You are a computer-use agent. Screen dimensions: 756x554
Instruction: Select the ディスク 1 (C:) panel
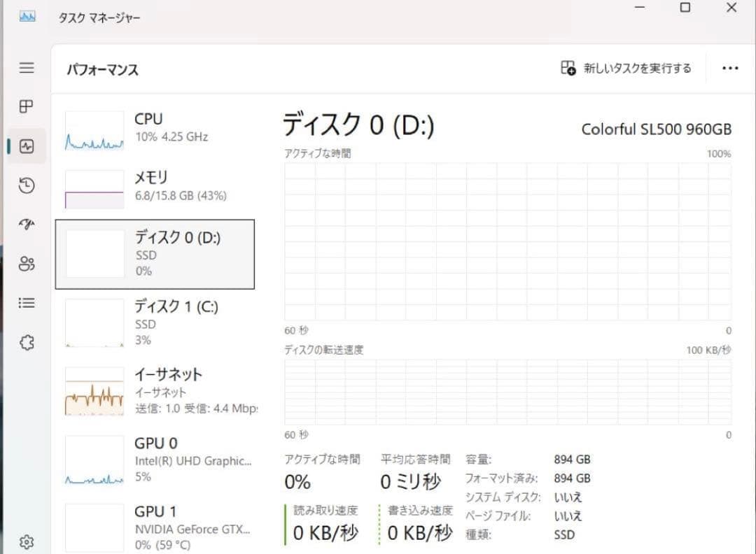click(x=154, y=322)
